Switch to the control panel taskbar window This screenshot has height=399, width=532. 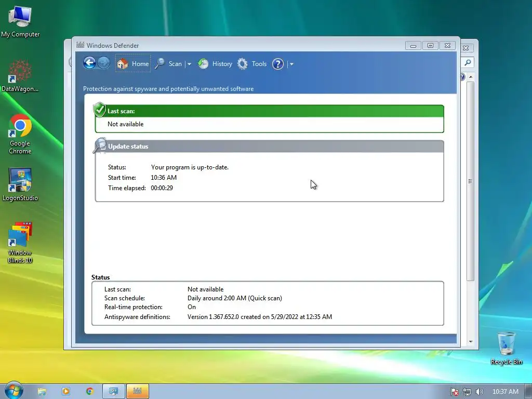point(114,391)
